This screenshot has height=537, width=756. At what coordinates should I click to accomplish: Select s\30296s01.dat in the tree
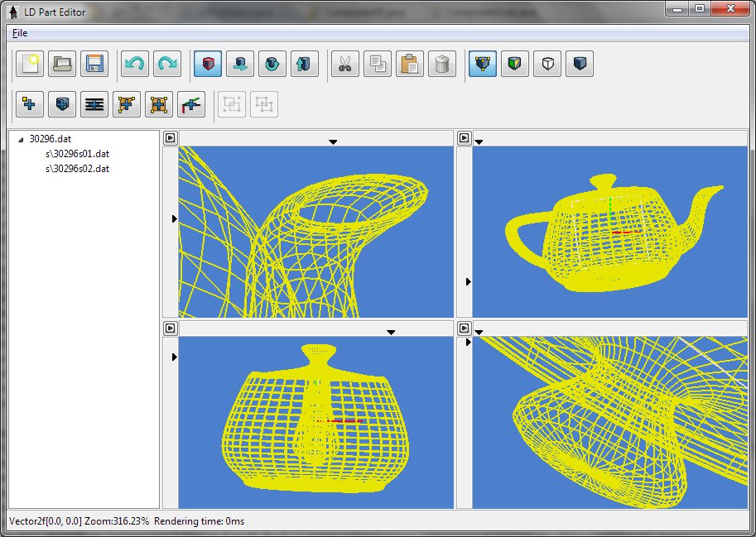(77, 154)
